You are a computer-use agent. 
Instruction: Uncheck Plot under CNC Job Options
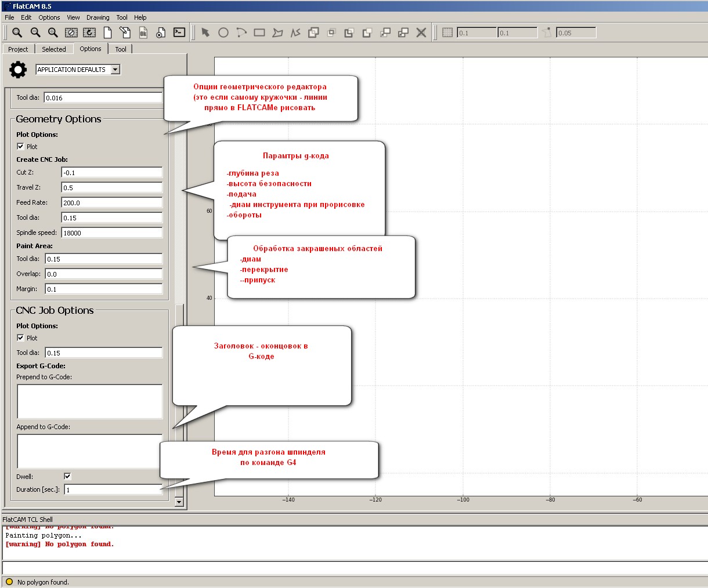pyautogui.click(x=20, y=337)
